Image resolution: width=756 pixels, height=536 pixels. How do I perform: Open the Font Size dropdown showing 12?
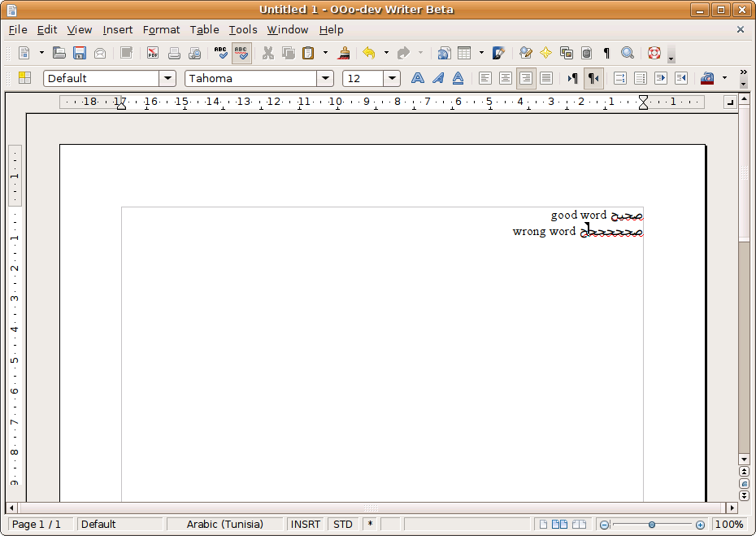(392, 78)
